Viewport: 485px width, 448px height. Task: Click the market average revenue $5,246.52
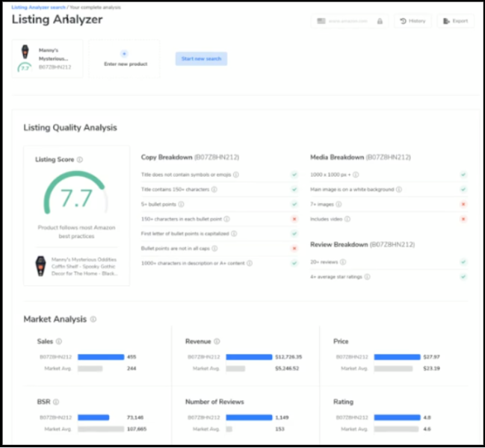click(287, 369)
